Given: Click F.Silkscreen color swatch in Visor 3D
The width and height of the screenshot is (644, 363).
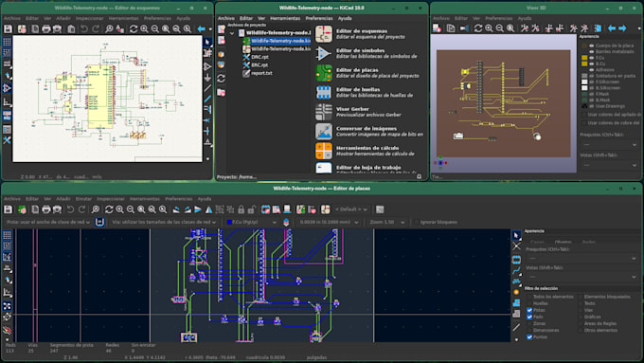Looking at the screenshot, I should [584, 82].
